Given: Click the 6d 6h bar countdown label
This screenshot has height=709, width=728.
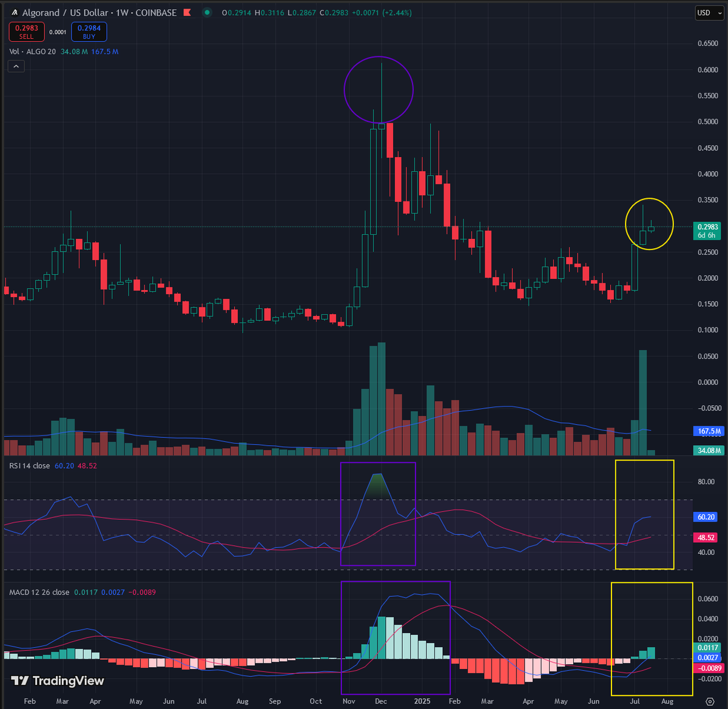Looking at the screenshot, I should pyautogui.click(x=707, y=235).
